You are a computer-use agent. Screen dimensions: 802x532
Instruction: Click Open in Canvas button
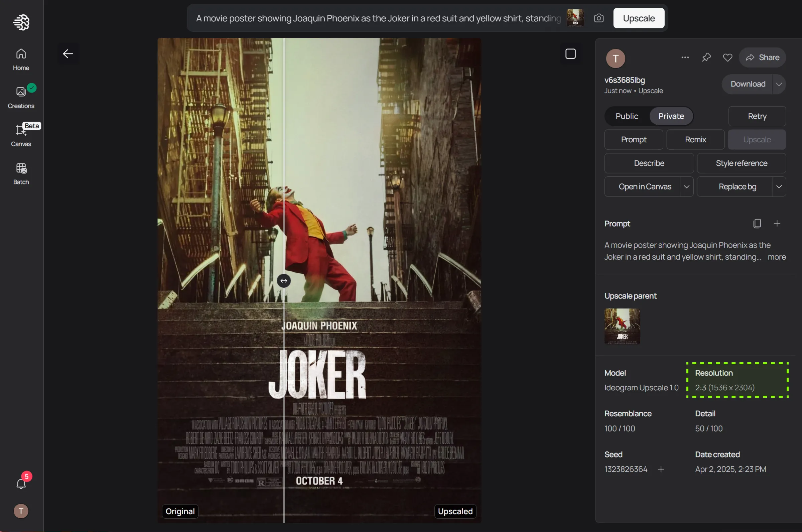click(642, 186)
